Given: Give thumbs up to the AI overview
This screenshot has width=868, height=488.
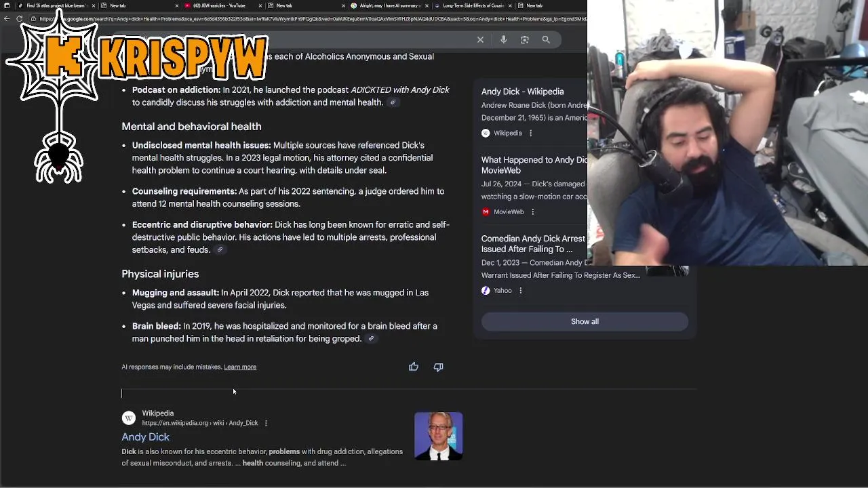Looking at the screenshot, I should point(414,367).
